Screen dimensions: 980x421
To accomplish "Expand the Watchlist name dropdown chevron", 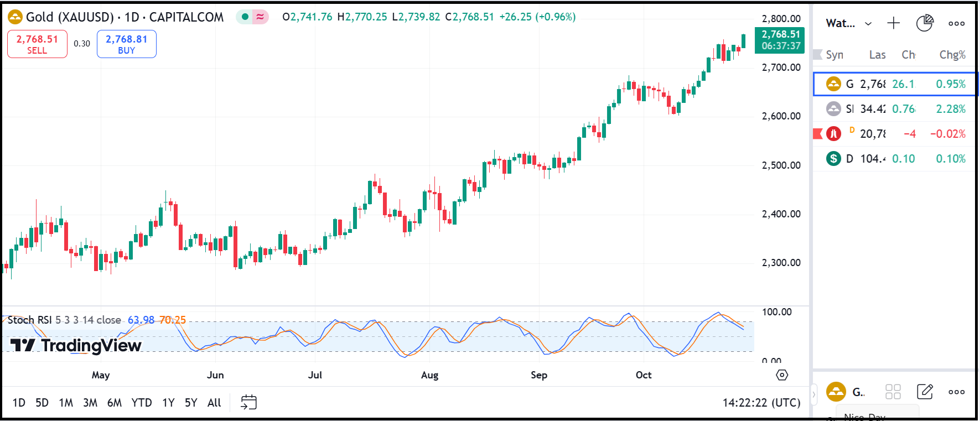I will 868,23.
